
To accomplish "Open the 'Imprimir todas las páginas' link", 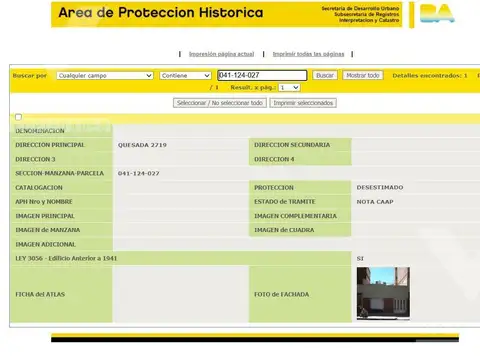I will coord(308,54).
